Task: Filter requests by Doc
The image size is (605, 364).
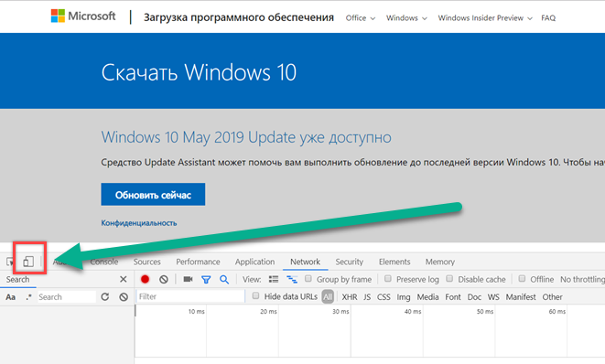Action: 474,297
